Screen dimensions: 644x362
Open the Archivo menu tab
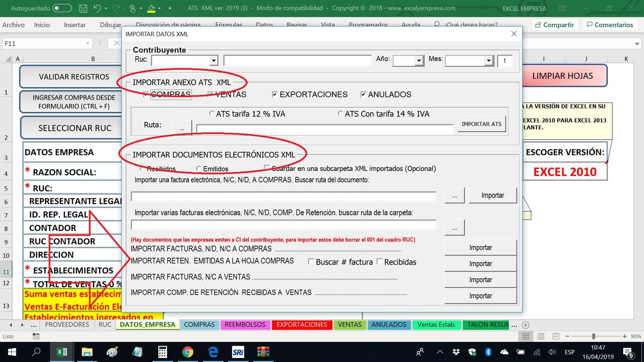13,25
